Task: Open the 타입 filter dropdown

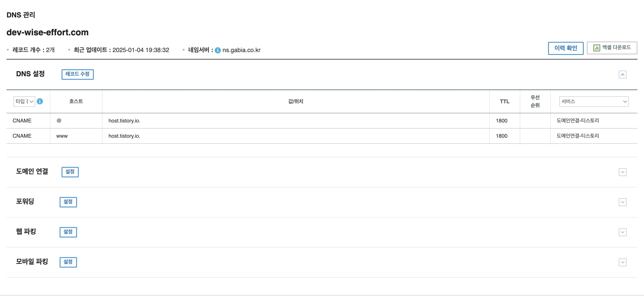Action: [24, 101]
